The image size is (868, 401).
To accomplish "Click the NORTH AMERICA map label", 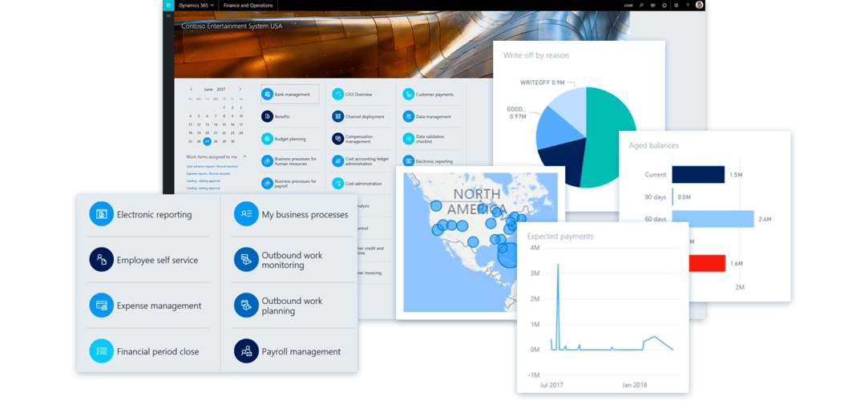I will pos(476,201).
